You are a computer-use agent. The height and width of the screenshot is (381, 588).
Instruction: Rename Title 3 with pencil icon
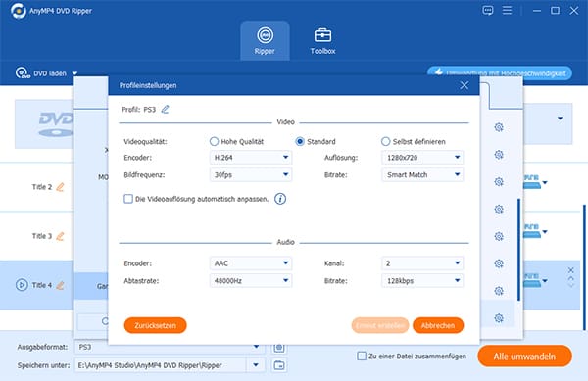click(x=60, y=236)
